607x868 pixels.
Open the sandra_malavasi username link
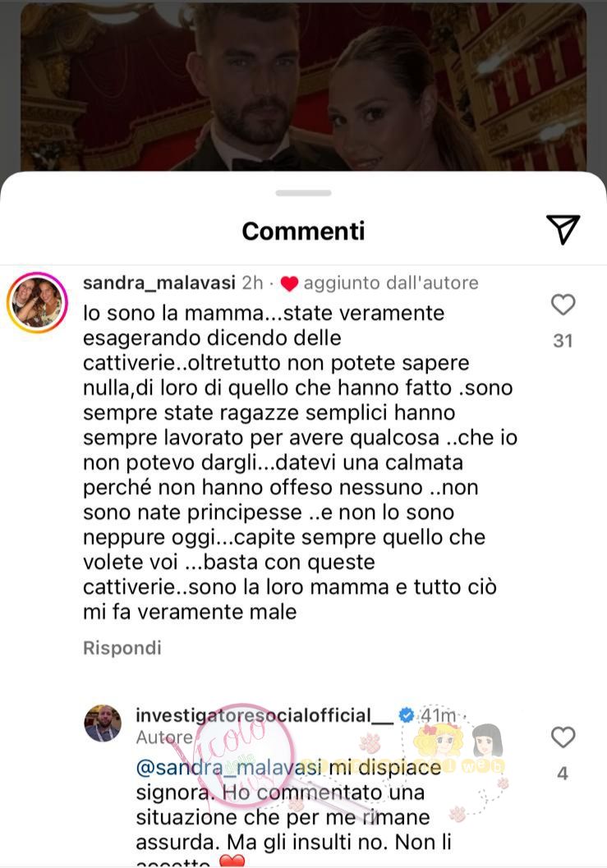tap(159, 282)
